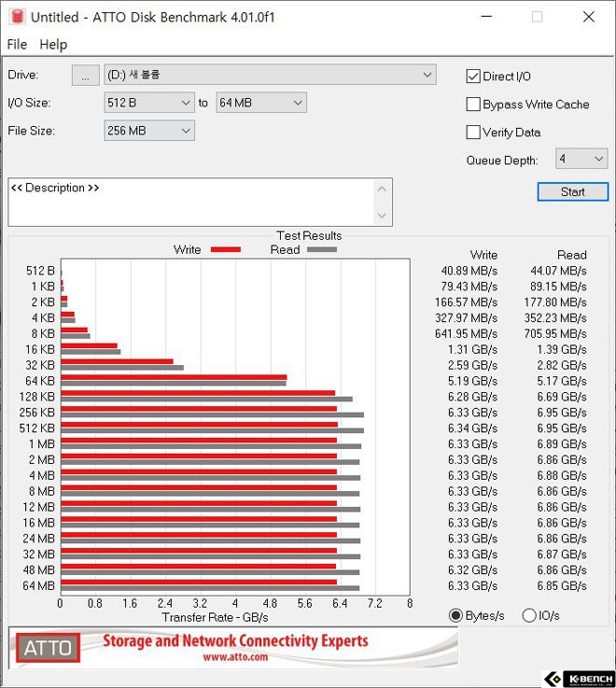Click the 128 KB row label
616x688 pixels.
click(36, 397)
